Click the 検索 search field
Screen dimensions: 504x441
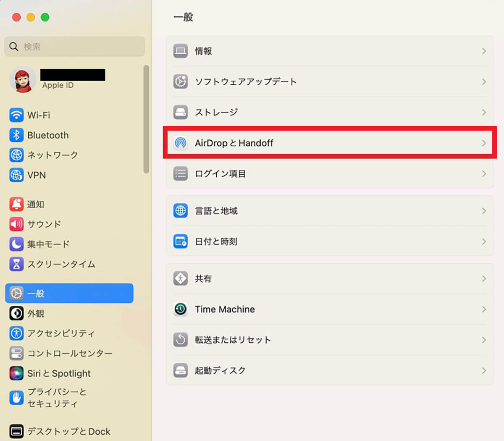click(x=75, y=47)
